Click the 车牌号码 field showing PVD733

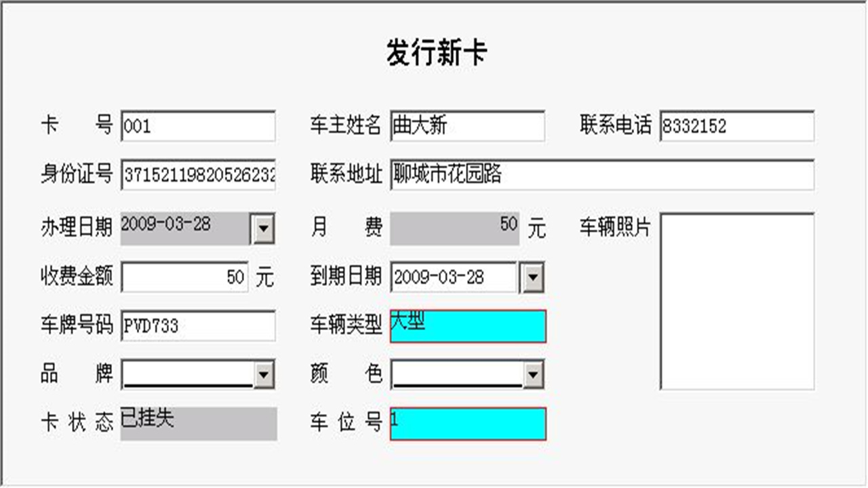coord(197,325)
